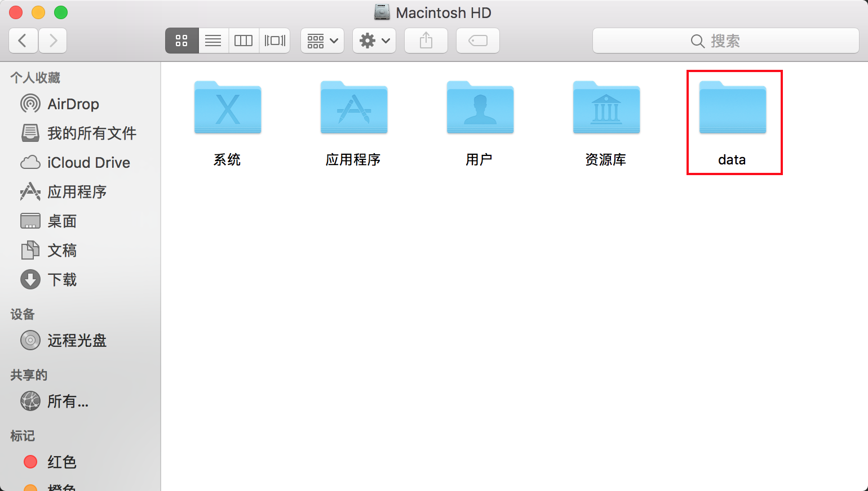Screen dimensions: 868x491
Task: Click the Macintosh HD title icon
Action: point(382,12)
